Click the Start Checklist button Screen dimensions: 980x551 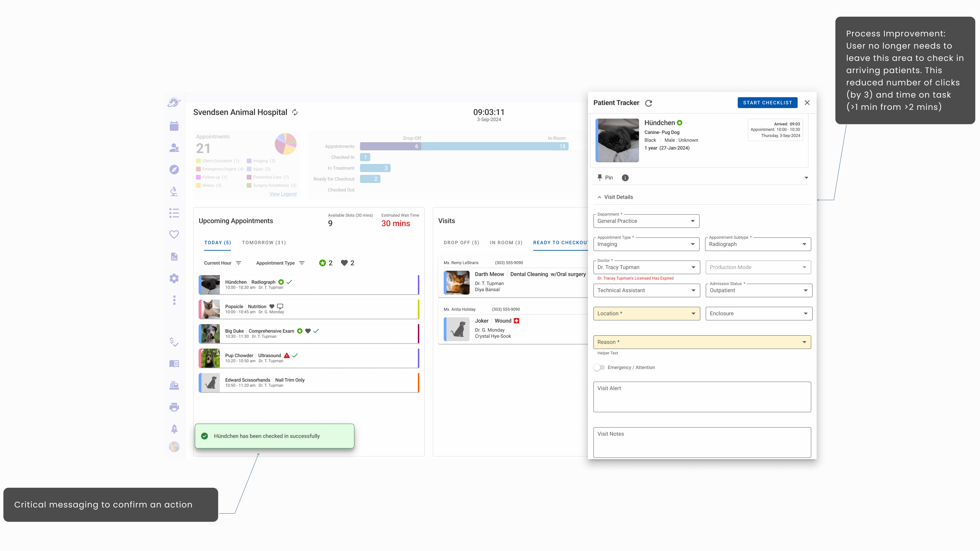[x=767, y=103]
